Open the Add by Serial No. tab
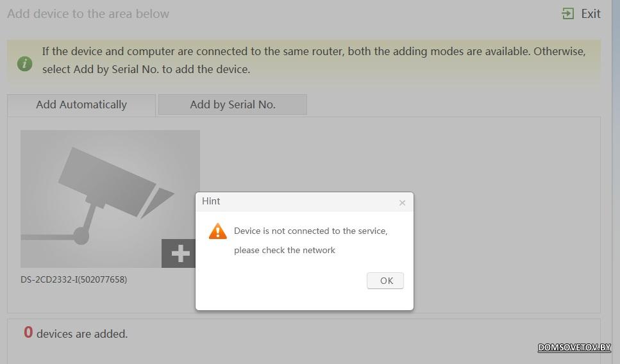Screen dimensions: 620x364 click(x=233, y=104)
